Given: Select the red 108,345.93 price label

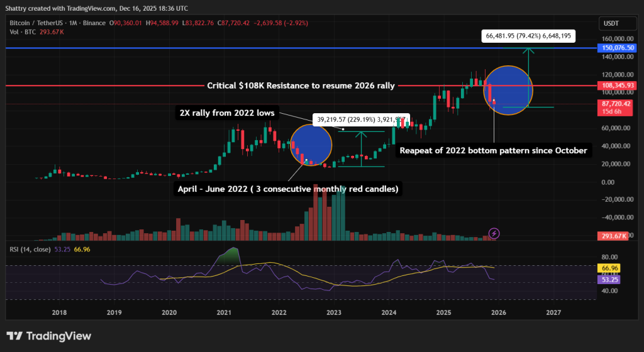Looking at the screenshot, I should click(x=616, y=85).
